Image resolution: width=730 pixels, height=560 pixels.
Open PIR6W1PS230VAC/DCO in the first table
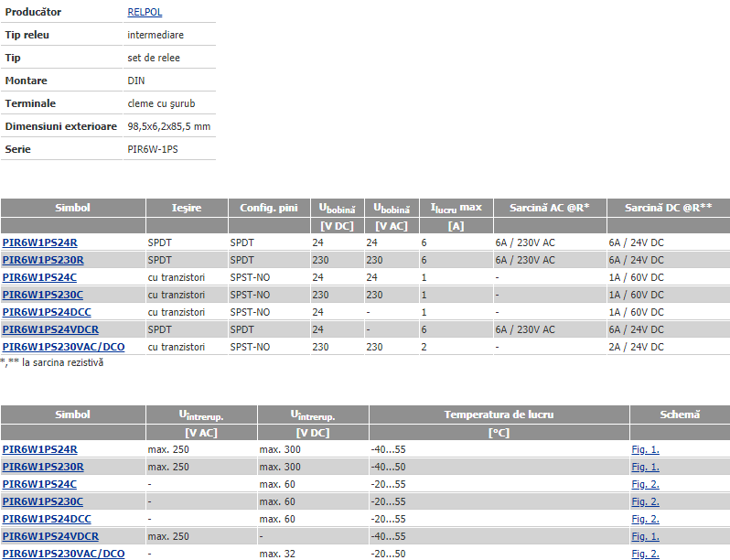point(64,347)
